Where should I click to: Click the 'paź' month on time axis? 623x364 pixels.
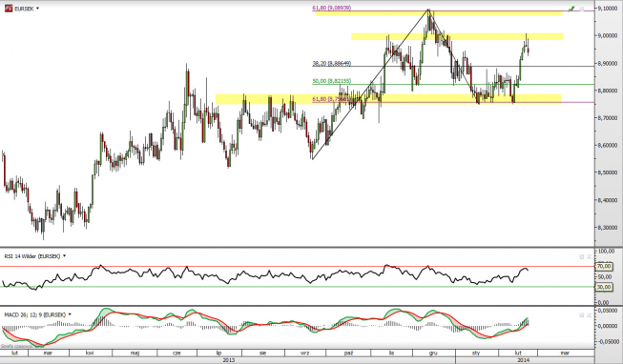[348, 353]
